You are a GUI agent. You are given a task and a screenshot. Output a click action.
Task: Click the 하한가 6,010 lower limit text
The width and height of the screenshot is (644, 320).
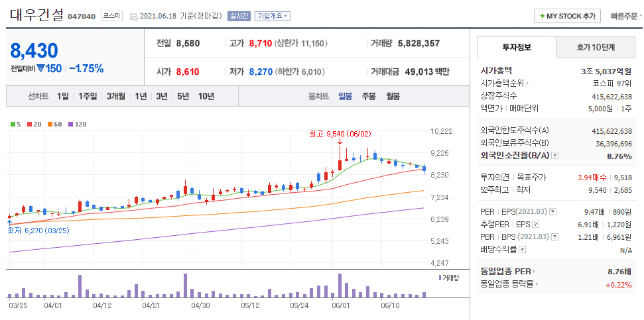[x=300, y=72]
